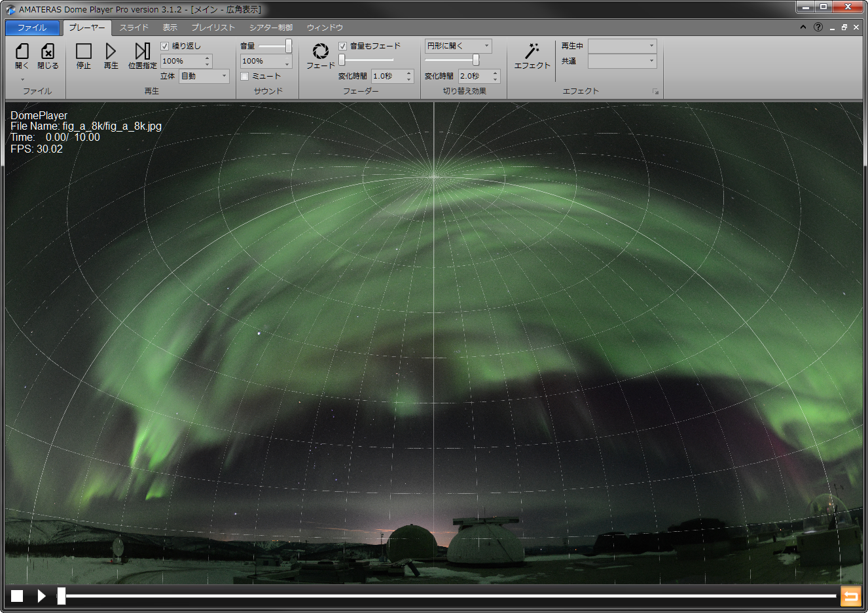Screen dimensions: 868x613
Task: Uncheck the 音量もフェード checkbox
Action: tap(342, 46)
